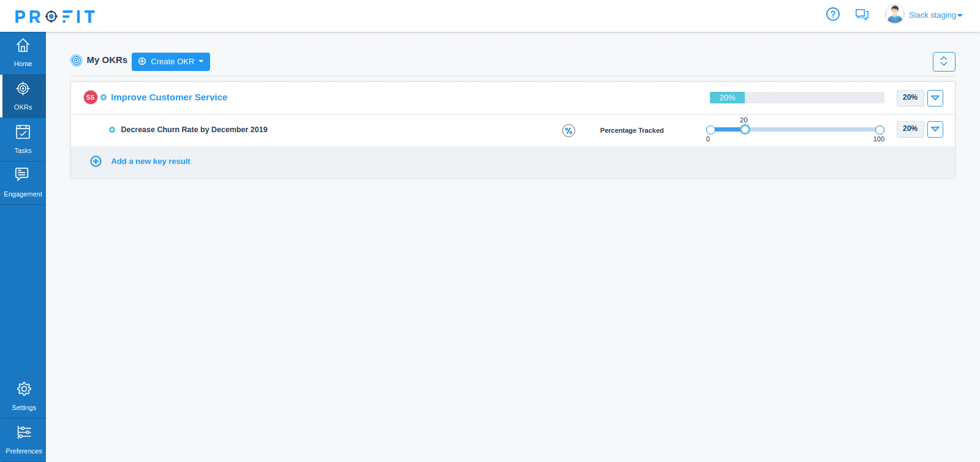Open the Slack staging account dropdown

[935, 15]
